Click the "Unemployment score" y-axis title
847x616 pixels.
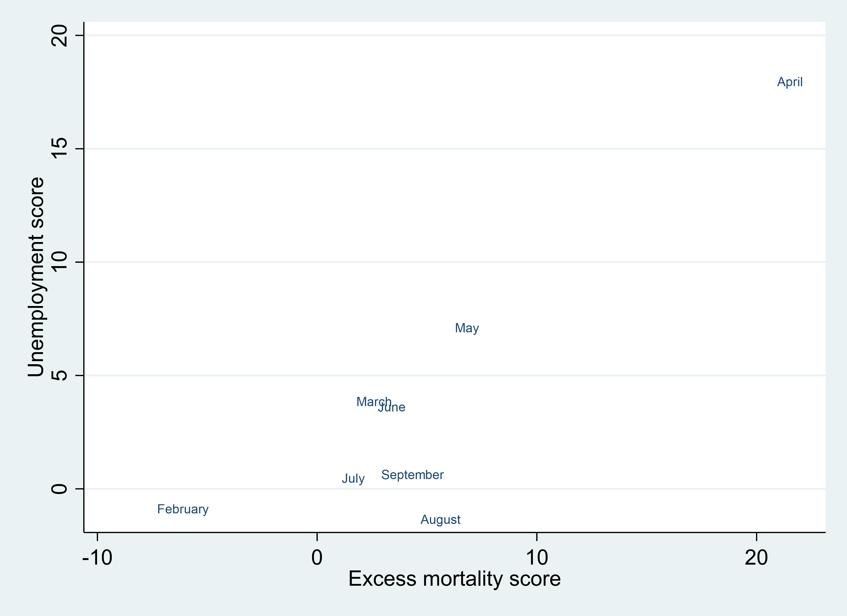[36, 277]
